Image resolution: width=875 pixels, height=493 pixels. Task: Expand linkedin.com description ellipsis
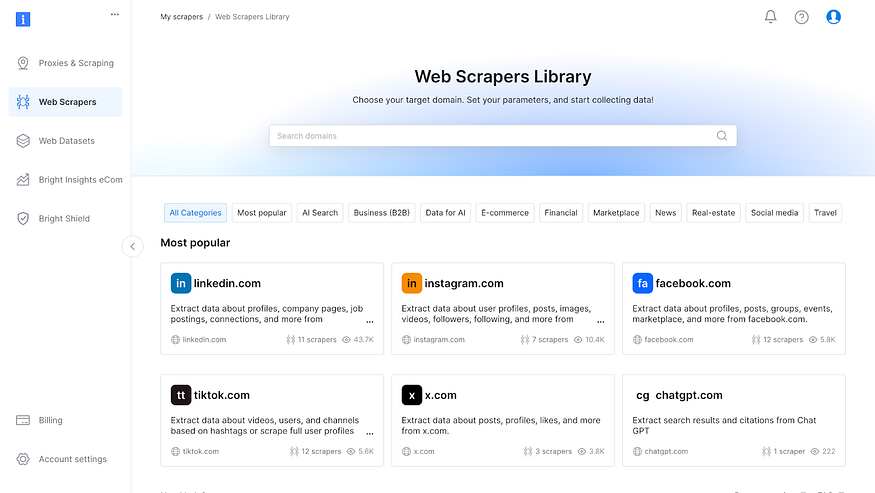point(370,321)
